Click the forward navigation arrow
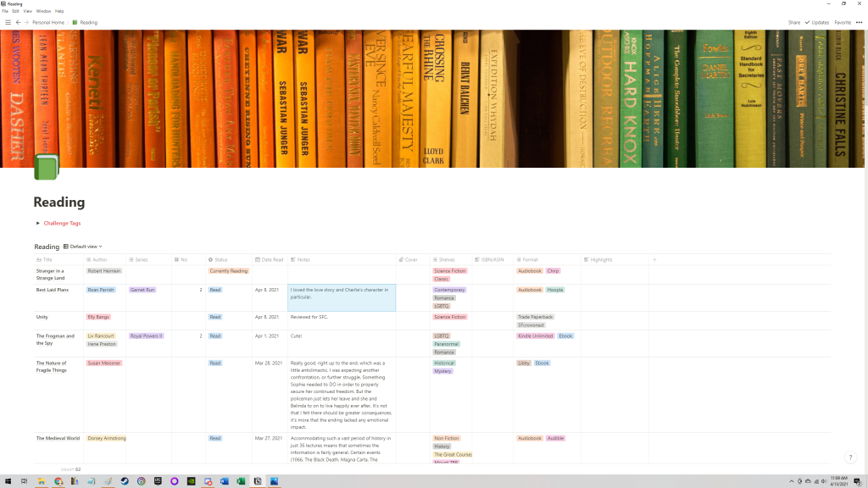The image size is (868, 488). coord(26,22)
